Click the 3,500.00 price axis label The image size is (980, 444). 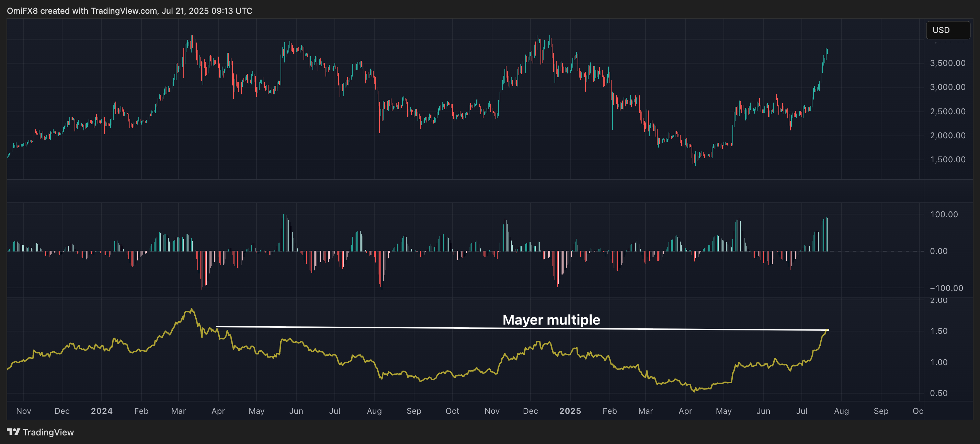tap(947, 63)
